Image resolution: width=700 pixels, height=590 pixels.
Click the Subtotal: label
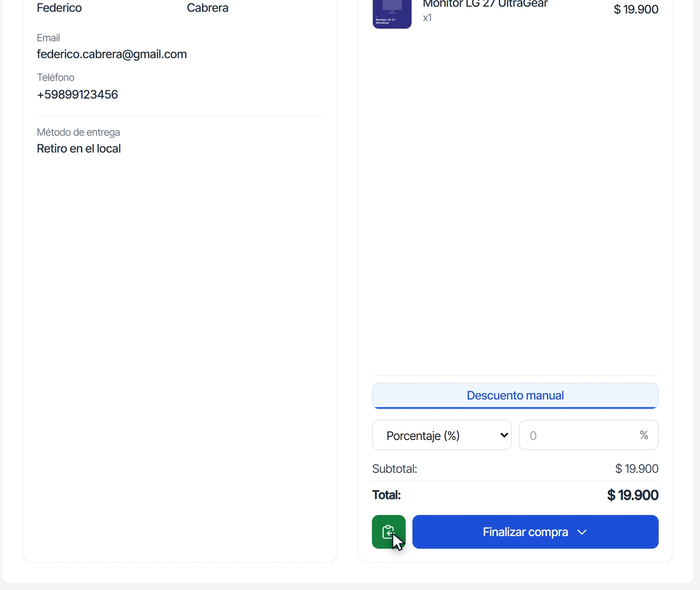tap(395, 469)
